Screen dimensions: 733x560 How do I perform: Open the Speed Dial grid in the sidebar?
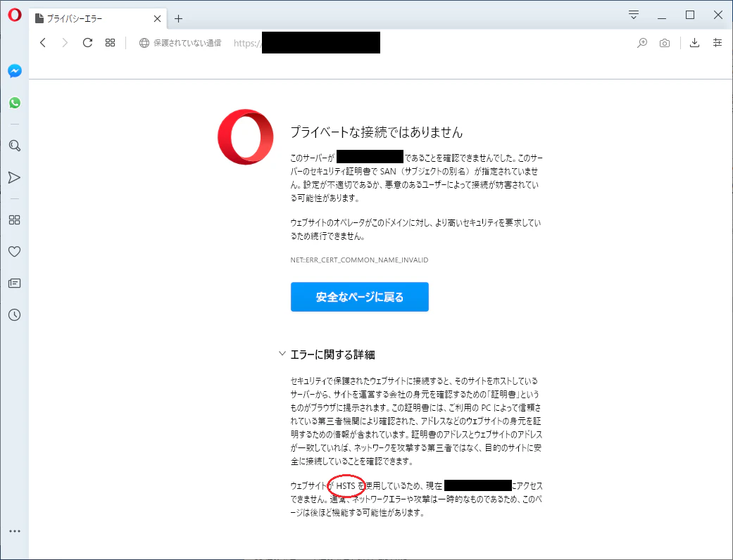[x=14, y=219]
